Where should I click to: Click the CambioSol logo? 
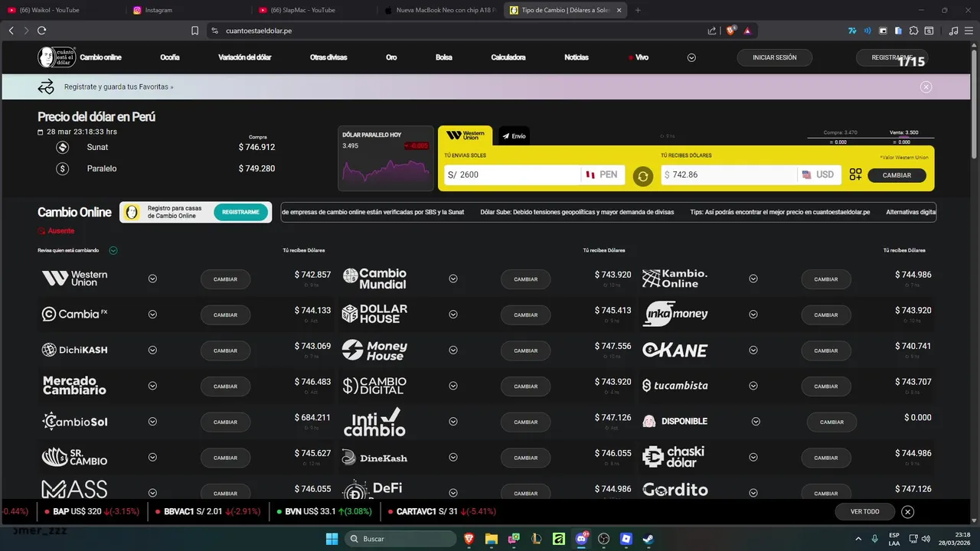point(74,422)
